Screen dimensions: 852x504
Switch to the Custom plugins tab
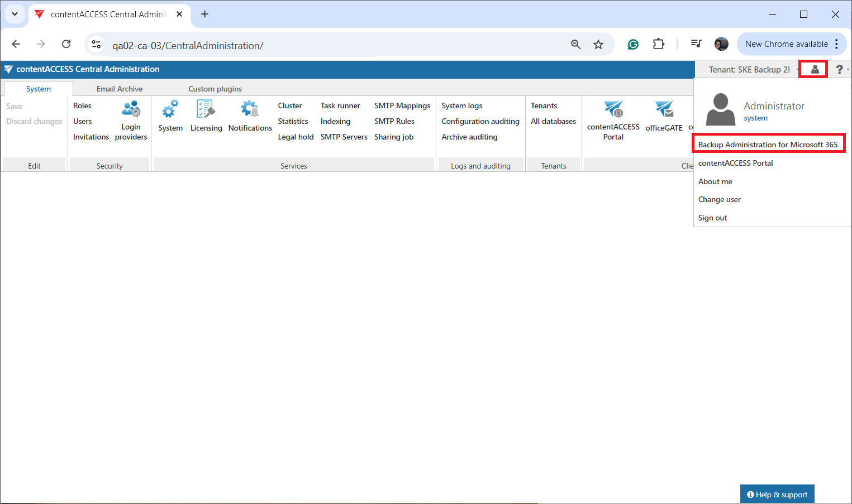[215, 89]
